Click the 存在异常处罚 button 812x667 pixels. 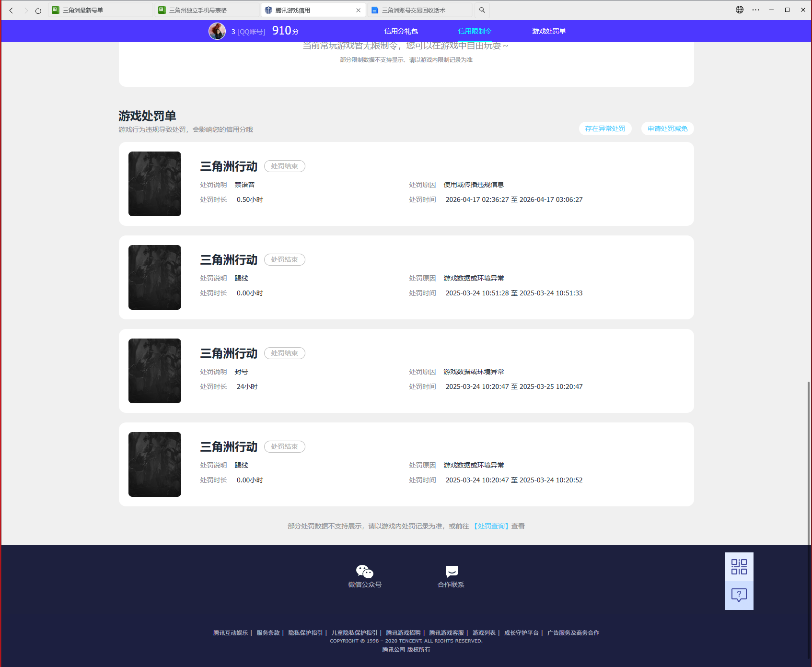(x=605, y=129)
